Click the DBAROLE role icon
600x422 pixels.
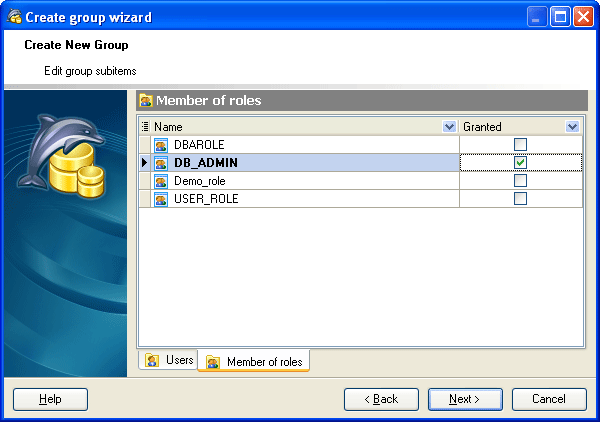(x=160, y=145)
